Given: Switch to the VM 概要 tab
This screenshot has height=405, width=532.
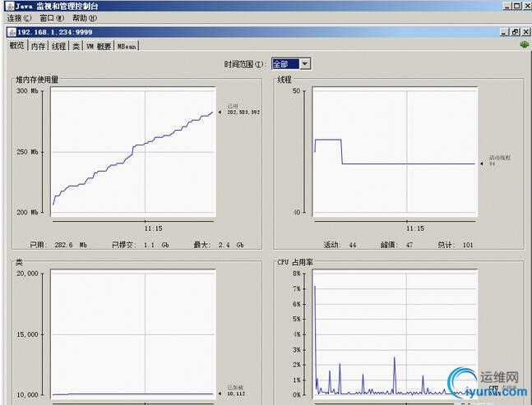Looking at the screenshot, I should (99, 46).
